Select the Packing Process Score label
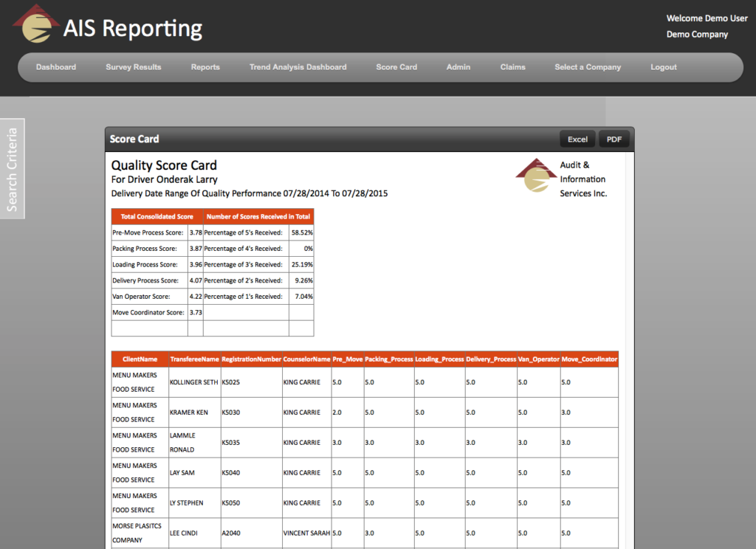Screen dimensions: 756x549 (145, 248)
